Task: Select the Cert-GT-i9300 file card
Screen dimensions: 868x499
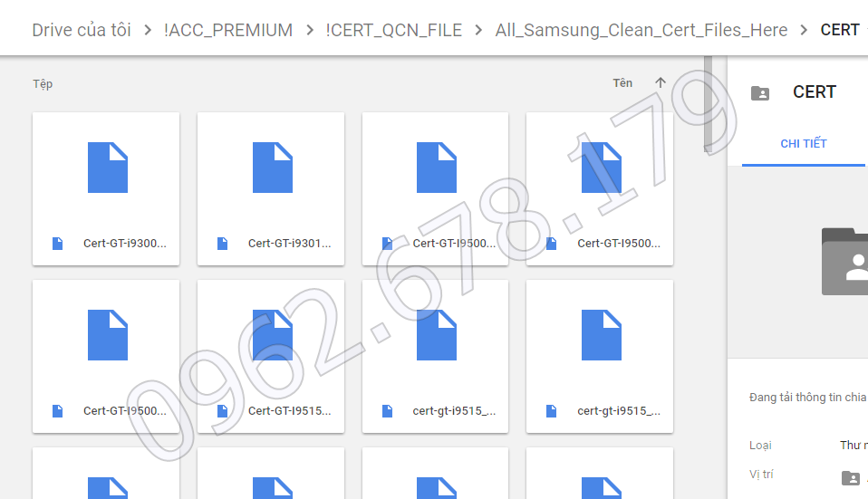Action: coord(106,188)
